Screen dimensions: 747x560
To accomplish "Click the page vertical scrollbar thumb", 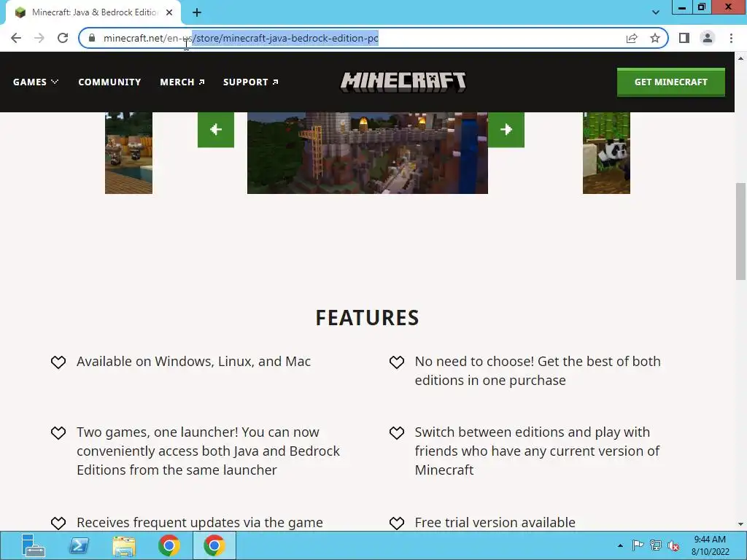I will pyautogui.click(x=740, y=231).
